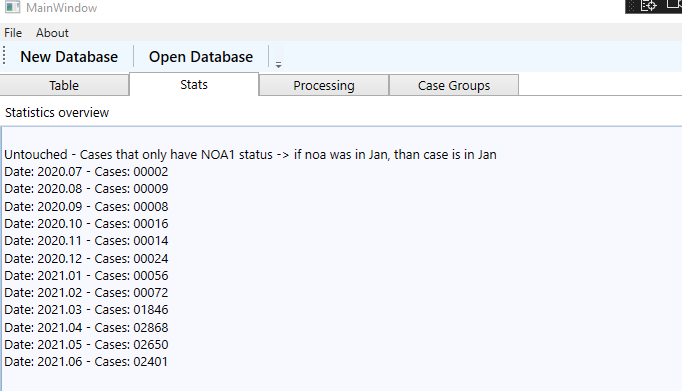Click the element selection icon in debug toolbar
Viewport: 682px width, 391px height.
click(x=649, y=6)
